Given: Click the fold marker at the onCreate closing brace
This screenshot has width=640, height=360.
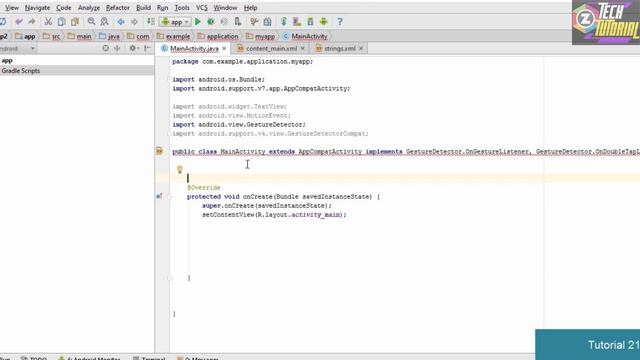Looking at the screenshot, I should point(170,278).
